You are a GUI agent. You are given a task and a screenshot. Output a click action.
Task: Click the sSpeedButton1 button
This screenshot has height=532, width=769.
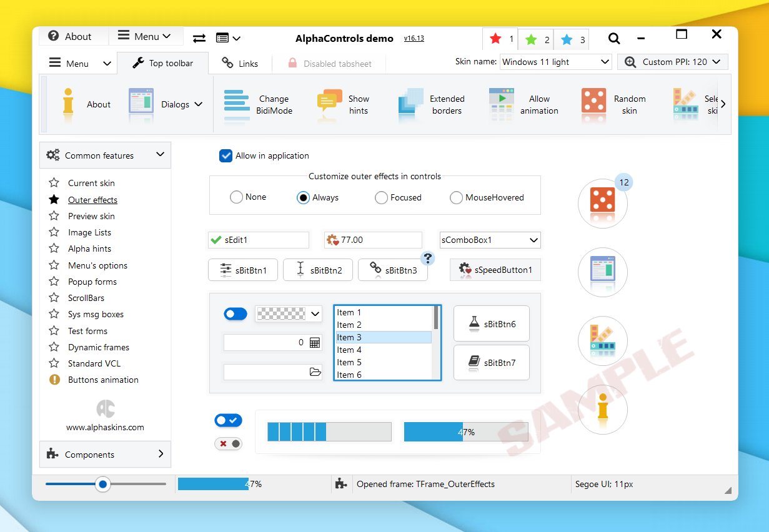pyautogui.click(x=495, y=270)
